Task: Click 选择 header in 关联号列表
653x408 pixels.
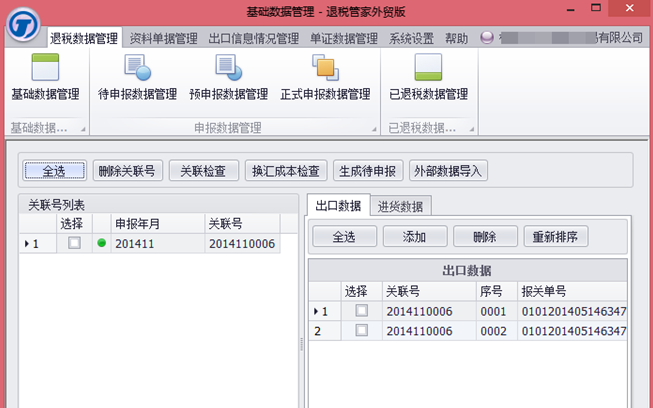Action: click(x=74, y=224)
